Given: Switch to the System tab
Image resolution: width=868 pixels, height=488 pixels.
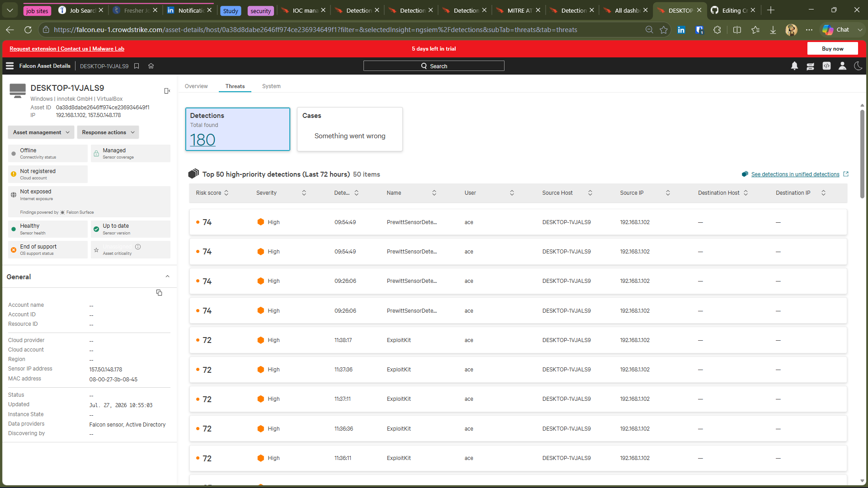Looking at the screenshot, I should click(271, 86).
